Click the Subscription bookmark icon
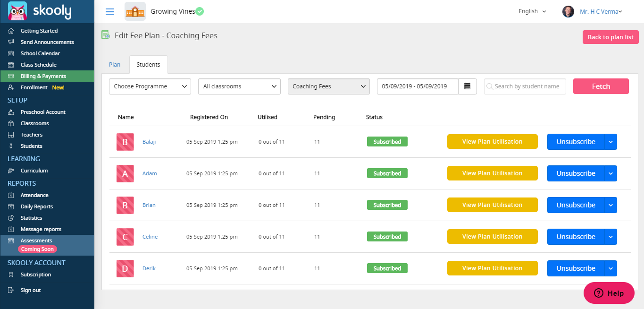 (x=11, y=275)
